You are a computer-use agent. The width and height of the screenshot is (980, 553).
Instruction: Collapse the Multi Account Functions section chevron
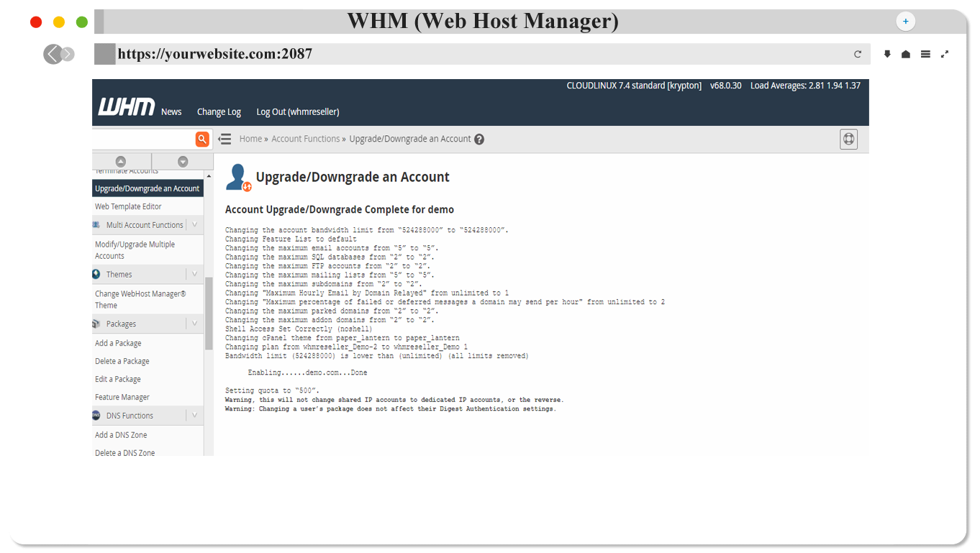194,224
